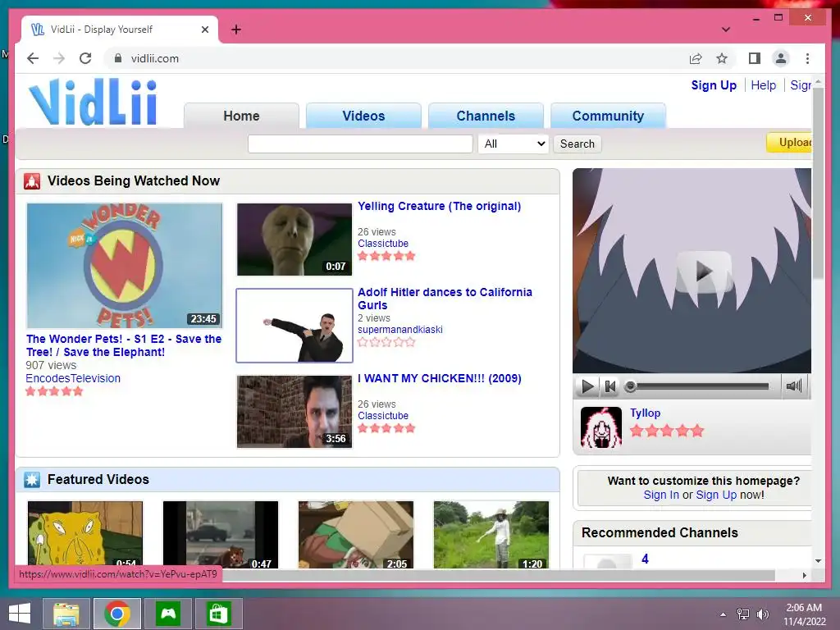The width and height of the screenshot is (840, 630).
Task: Click the page vertical scrollbar
Action: point(818,182)
